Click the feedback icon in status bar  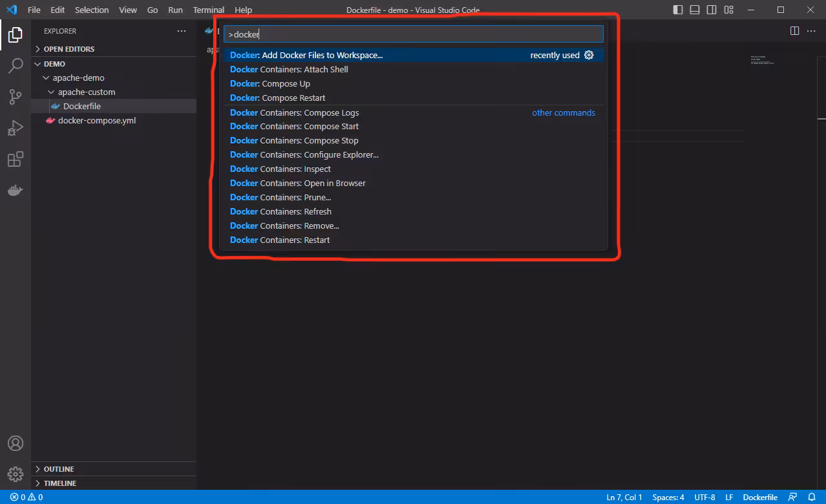(x=792, y=497)
